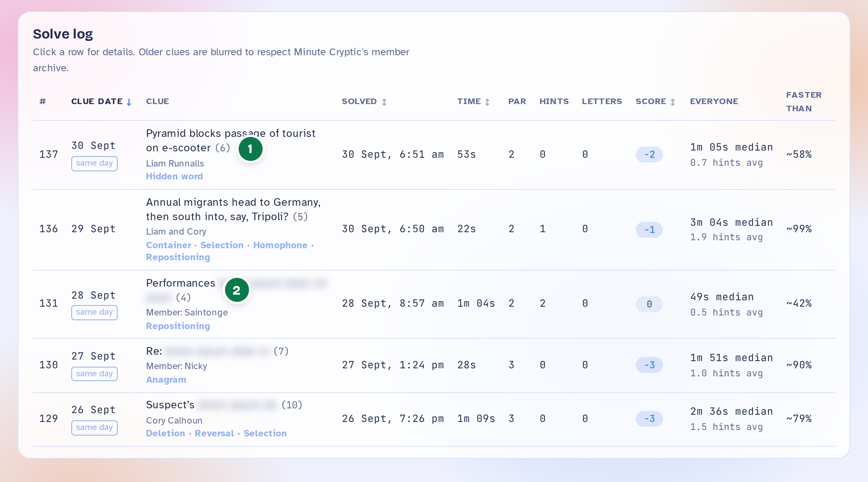Click 'Member: Nicky' setter text
Viewport: 868px width, 482px height.
(177, 366)
